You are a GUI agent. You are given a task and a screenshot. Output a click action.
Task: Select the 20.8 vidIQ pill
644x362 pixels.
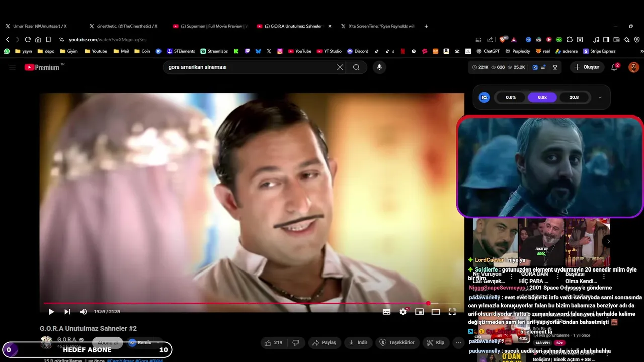(574, 97)
